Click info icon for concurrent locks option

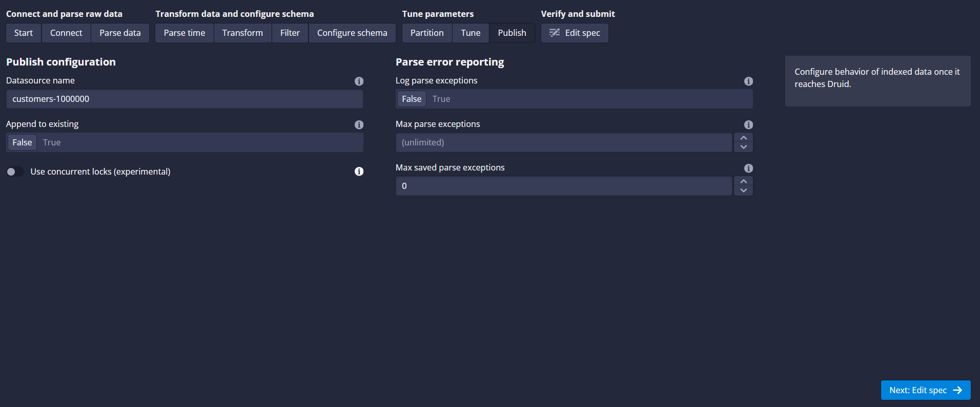[x=359, y=172]
